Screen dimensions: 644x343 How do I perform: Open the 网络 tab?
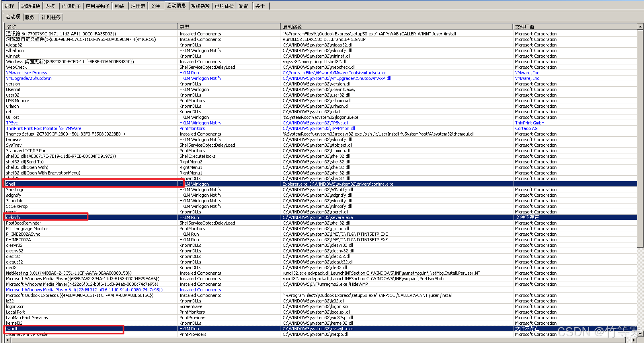119,6
